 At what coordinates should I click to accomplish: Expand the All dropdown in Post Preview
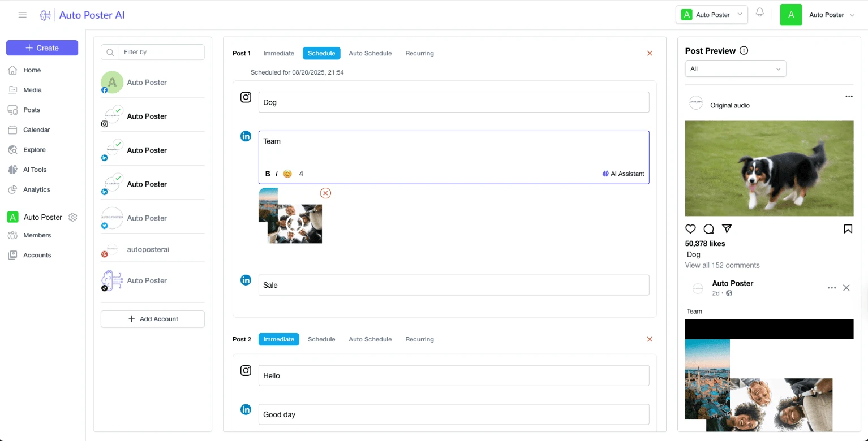(x=735, y=69)
